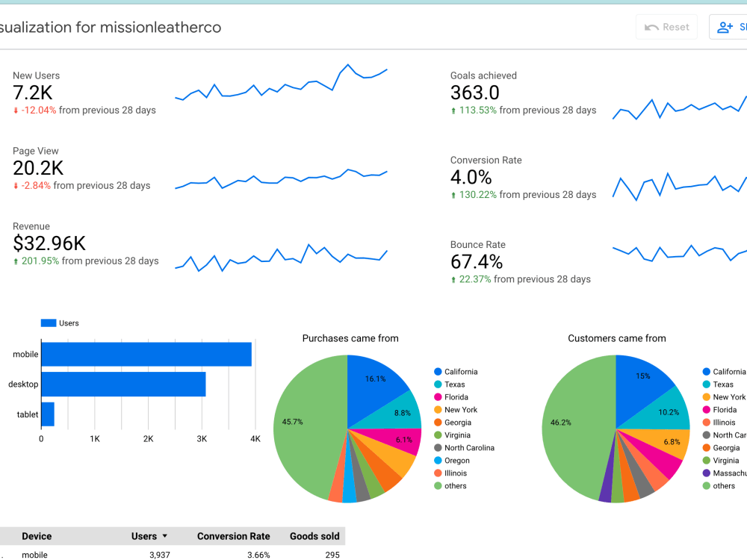This screenshot has width=747, height=560.
Task: Expand options on the Device column header
Action: coord(37,536)
